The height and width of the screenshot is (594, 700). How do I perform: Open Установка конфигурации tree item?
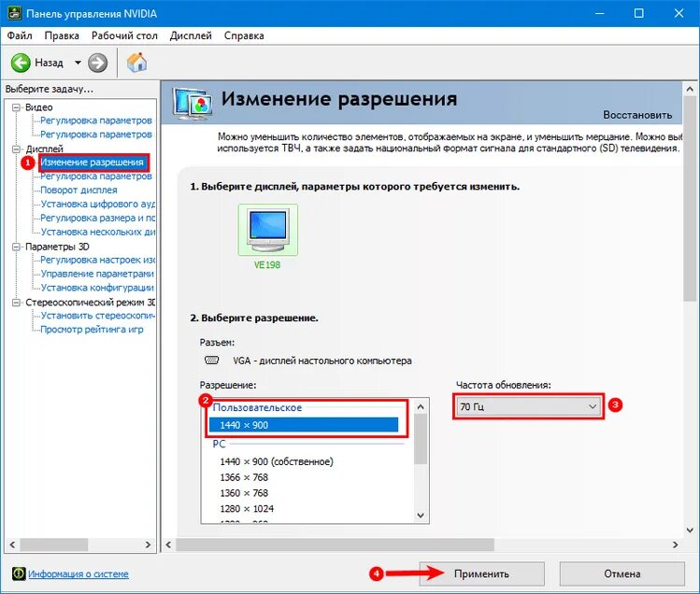tap(97, 288)
